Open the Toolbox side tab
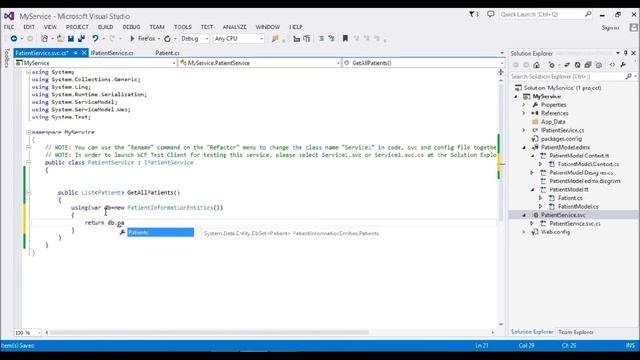 [x=7, y=58]
